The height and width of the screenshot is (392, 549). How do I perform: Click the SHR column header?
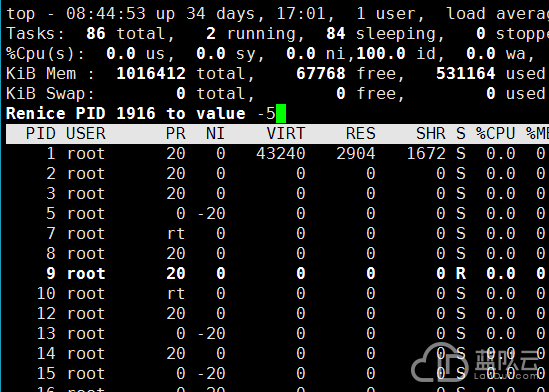[x=431, y=133]
